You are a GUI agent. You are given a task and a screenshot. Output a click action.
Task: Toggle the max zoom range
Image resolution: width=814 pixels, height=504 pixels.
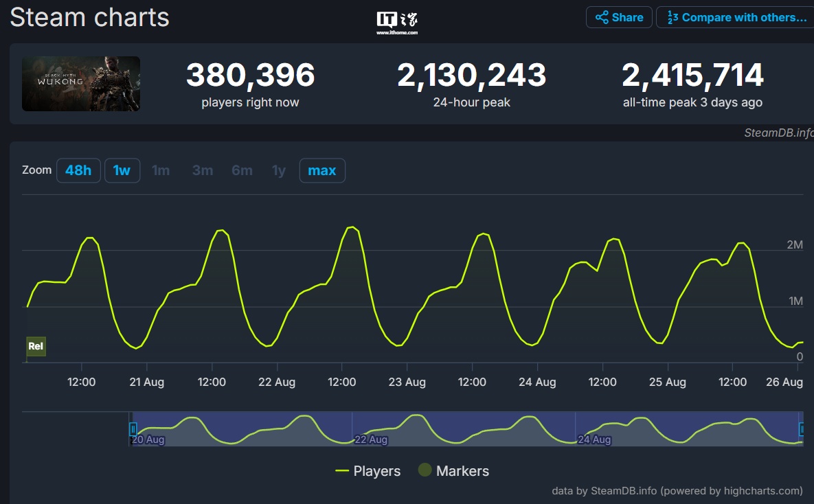[322, 170]
